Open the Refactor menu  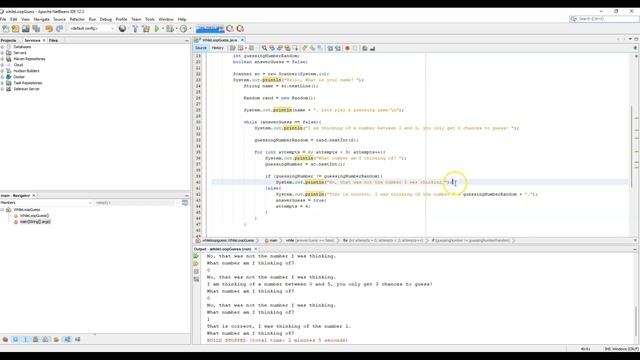[x=77, y=19]
